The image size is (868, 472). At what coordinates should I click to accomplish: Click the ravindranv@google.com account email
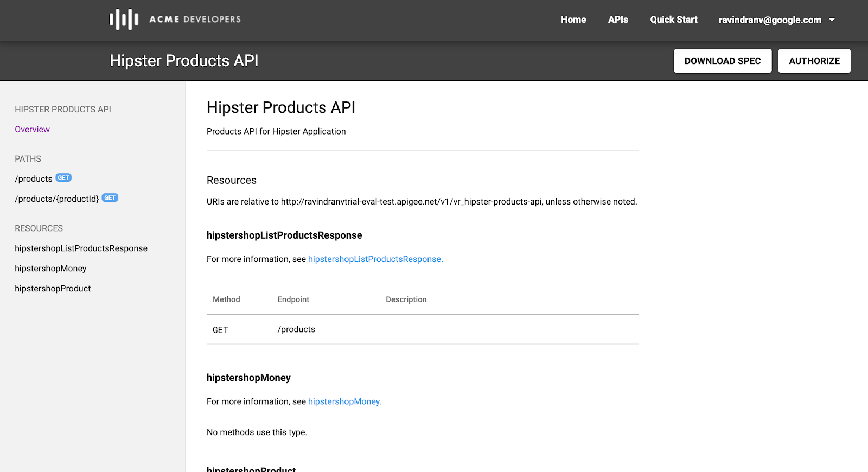770,20
